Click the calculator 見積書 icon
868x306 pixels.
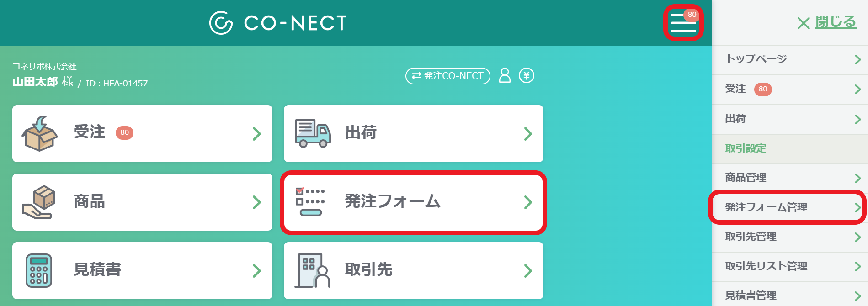point(39,270)
